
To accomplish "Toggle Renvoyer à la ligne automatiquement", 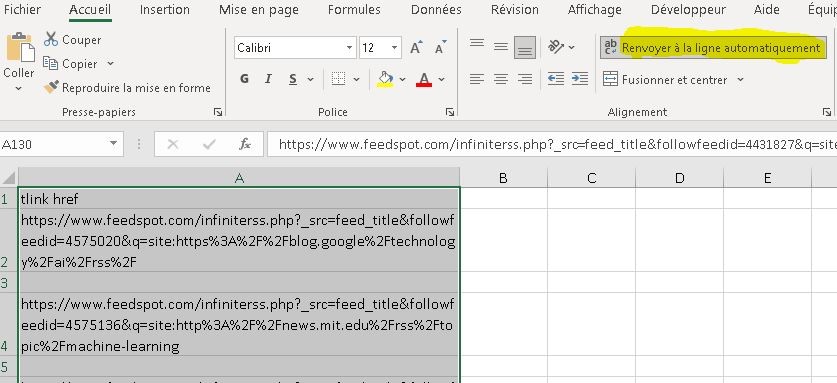I will coord(713,48).
